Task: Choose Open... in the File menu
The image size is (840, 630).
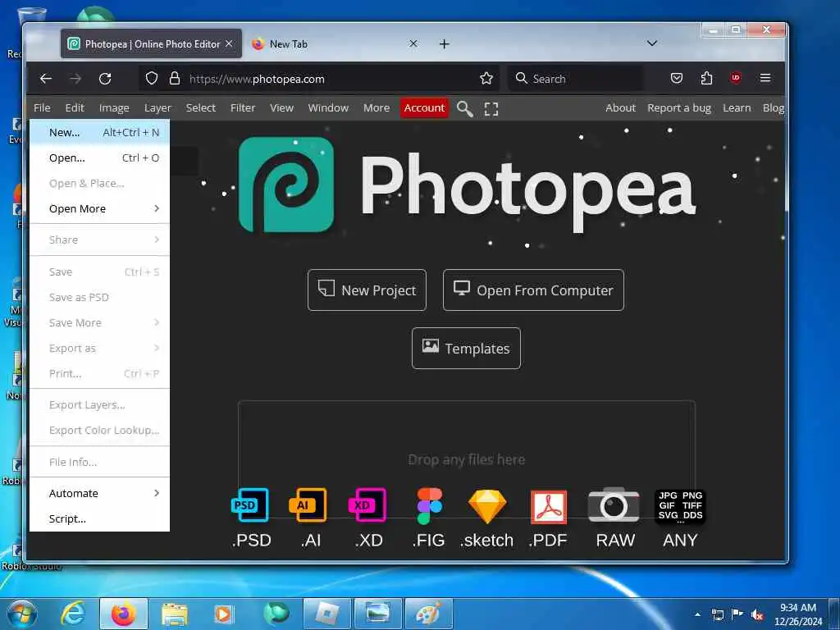Action: (99, 158)
